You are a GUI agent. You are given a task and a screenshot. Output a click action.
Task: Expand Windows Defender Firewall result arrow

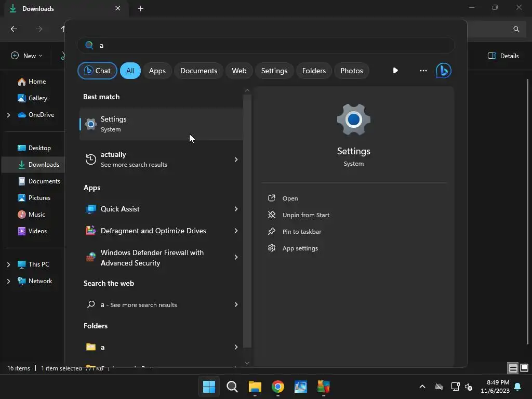[x=236, y=257]
